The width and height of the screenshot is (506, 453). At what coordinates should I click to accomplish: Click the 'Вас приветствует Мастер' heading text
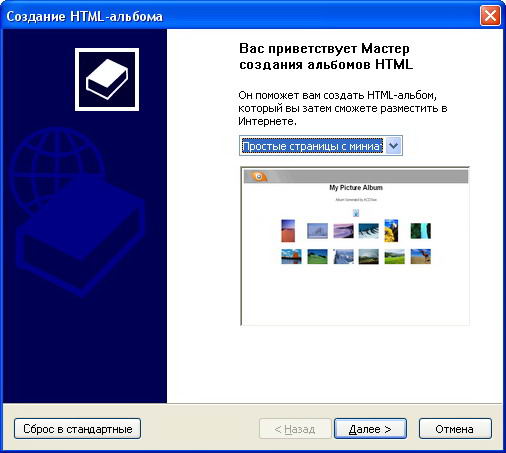click(324, 49)
